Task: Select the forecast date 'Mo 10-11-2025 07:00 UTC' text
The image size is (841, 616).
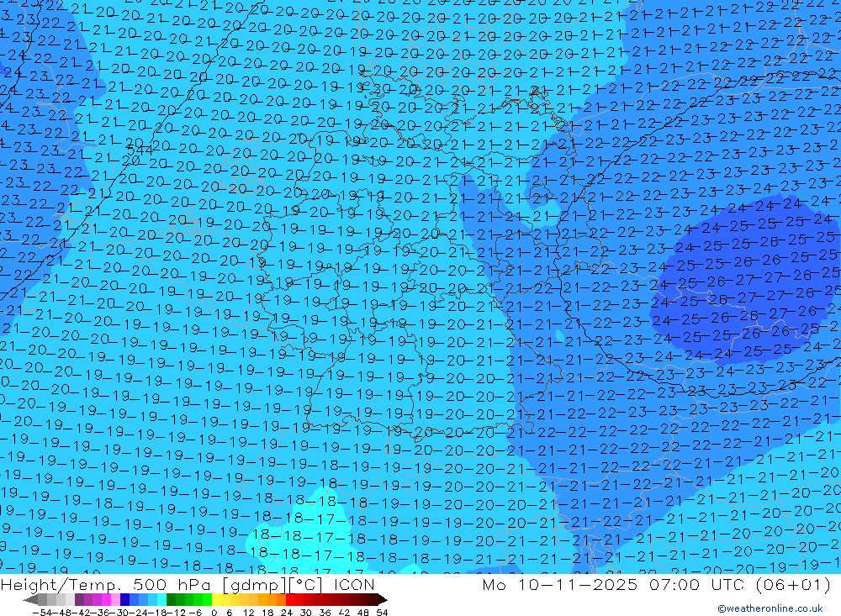Action: (x=614, y=584)
